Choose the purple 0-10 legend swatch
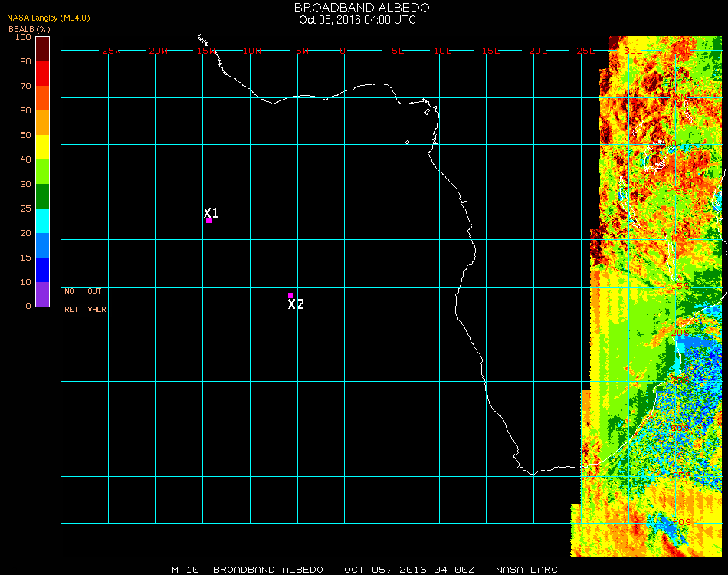The width and height of the screenshot is (728, 575). pos(42,294)
